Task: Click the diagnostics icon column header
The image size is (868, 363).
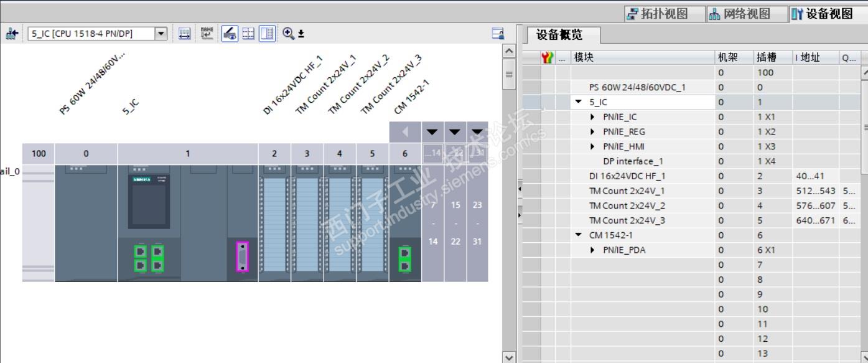Action: [x=548, y=57]
